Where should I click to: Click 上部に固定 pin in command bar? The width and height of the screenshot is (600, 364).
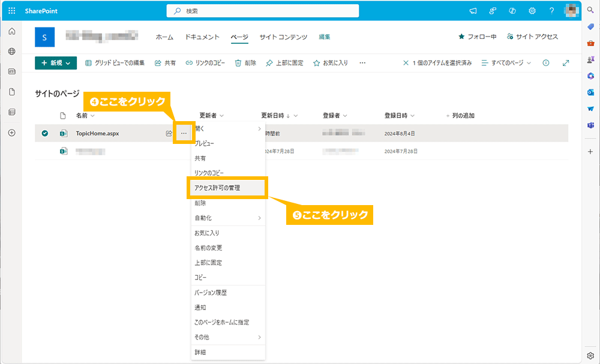click(284, 63)
